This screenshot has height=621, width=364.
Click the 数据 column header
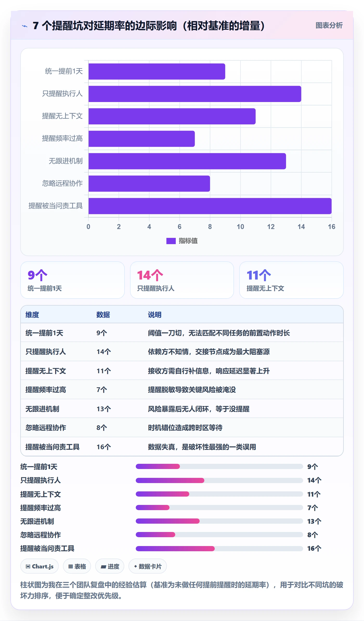(x=103, y=315)
